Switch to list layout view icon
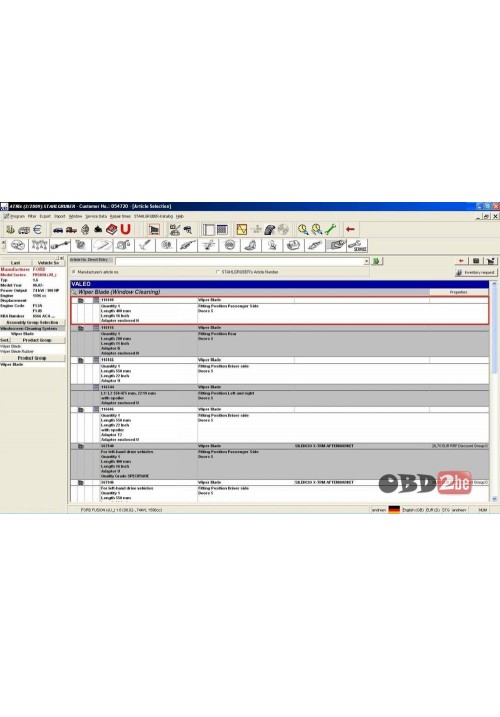 point(222,230)
